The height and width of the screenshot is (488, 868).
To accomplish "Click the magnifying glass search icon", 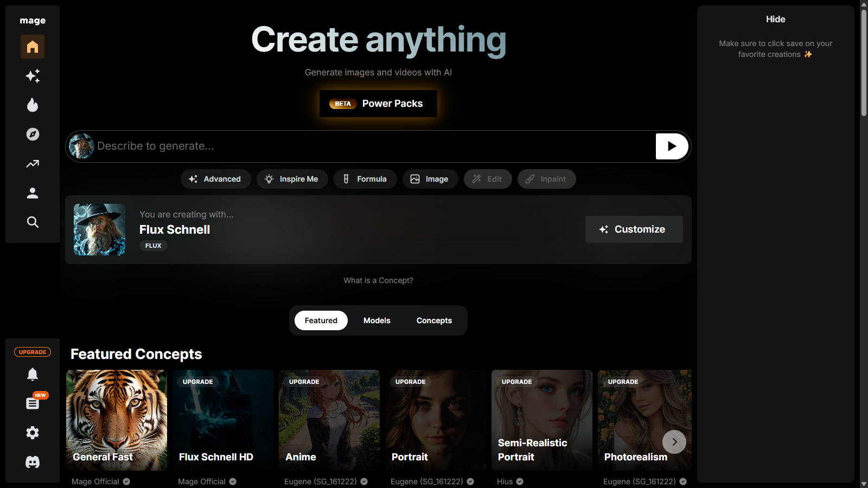I will click(x=33, y=222).
